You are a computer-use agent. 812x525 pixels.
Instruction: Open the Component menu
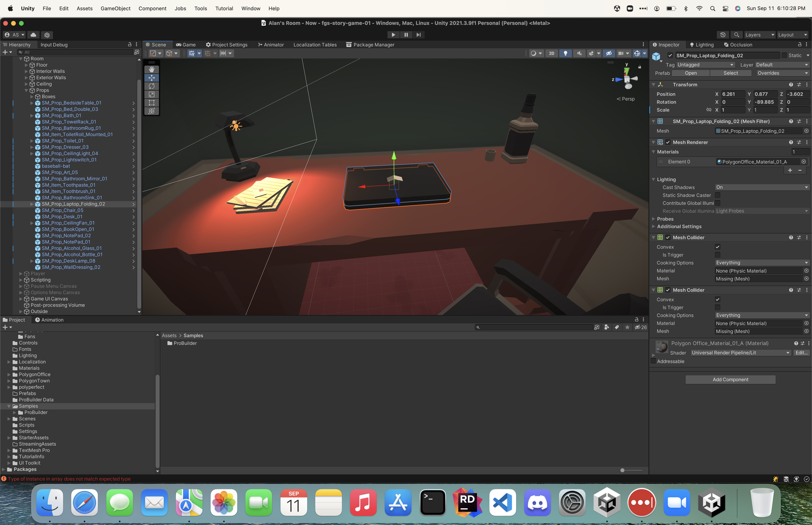click(x=152, y=8)
